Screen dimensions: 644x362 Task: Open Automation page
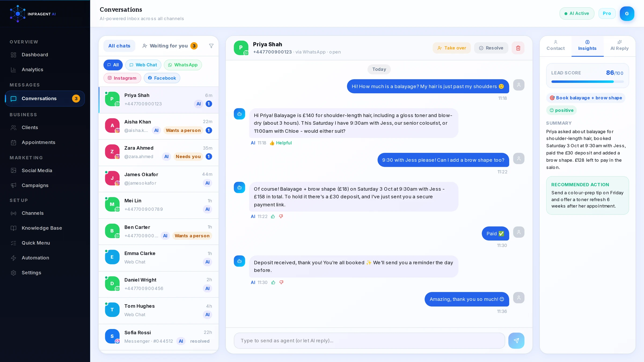45,258
